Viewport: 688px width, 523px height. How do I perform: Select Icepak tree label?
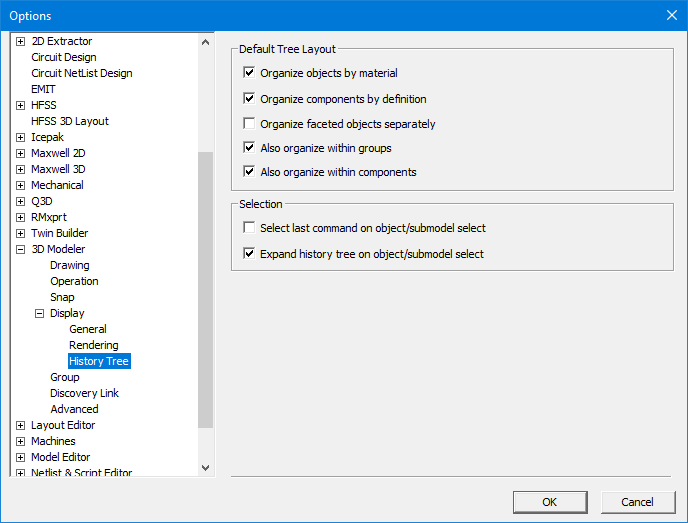point(47,137)
